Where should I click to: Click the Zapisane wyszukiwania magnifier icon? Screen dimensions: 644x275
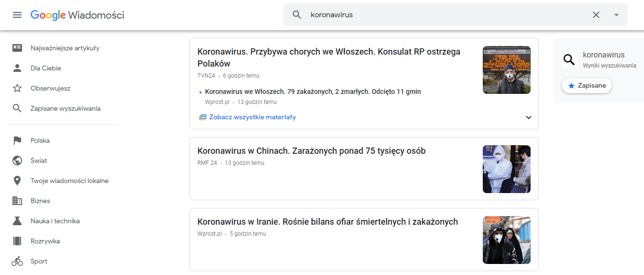tap(17, 108)
